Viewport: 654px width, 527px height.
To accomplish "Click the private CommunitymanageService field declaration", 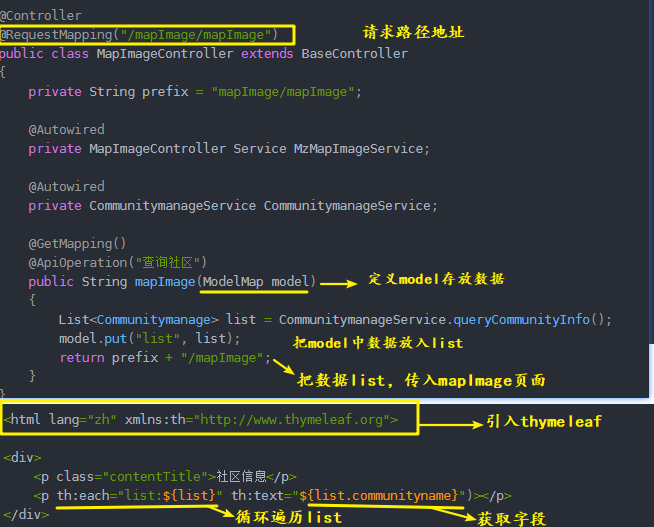I will (x=233, y=206).
